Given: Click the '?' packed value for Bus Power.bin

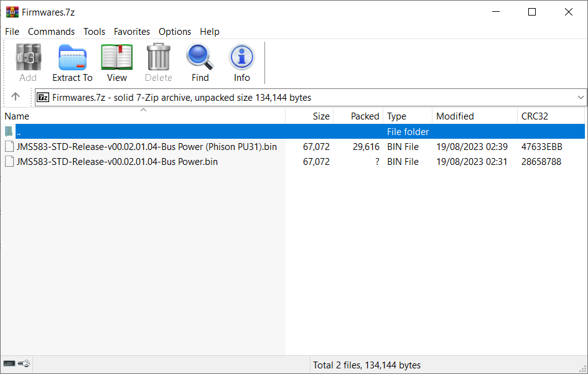Looking at the screenshot, I should [377, 162].
